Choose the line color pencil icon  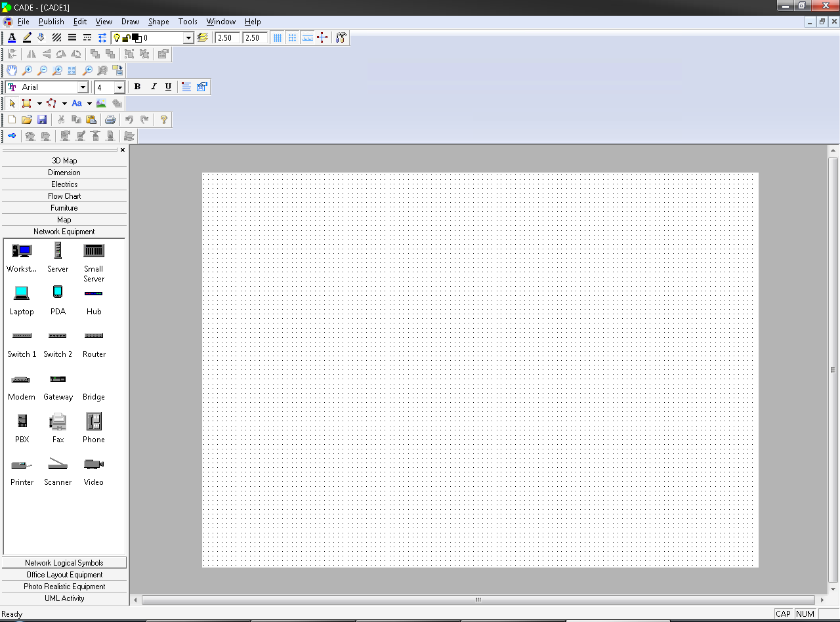pos(27,38)
